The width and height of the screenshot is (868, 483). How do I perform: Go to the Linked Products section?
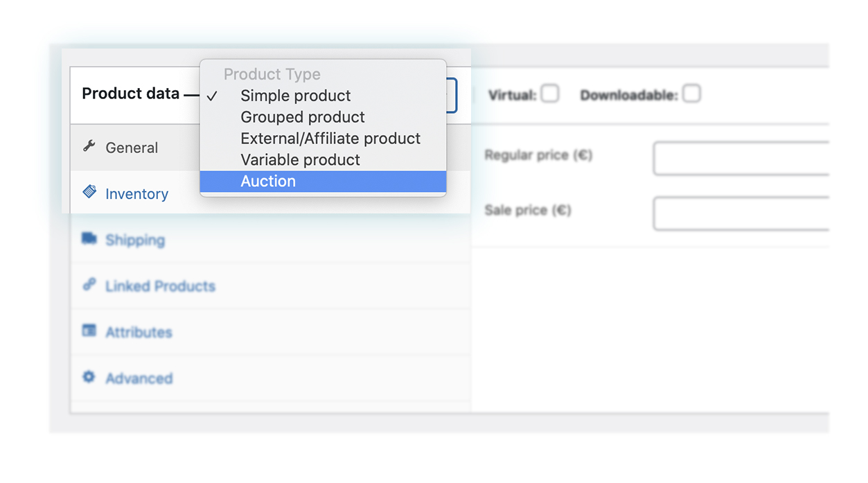point(160,285)
